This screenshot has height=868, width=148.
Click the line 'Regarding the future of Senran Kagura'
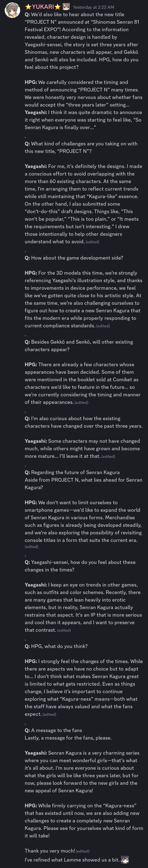coord(72,472)
